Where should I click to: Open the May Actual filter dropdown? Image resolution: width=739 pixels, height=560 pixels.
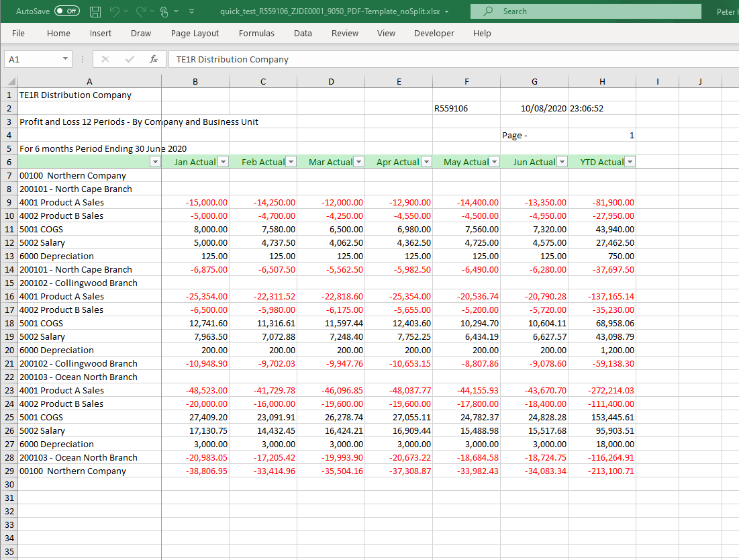click(x=495, y=161)
